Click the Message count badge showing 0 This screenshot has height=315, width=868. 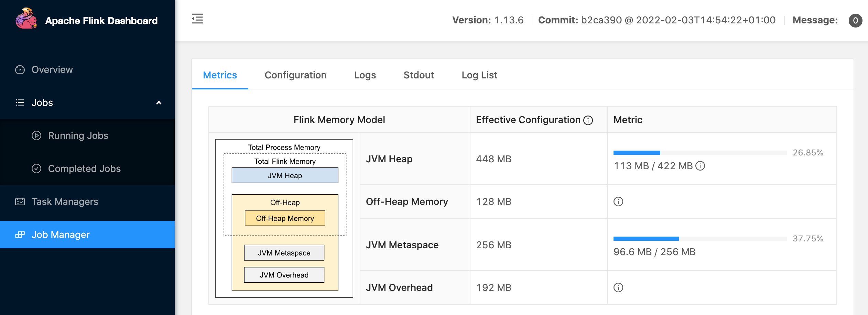[x=855, y=21]
